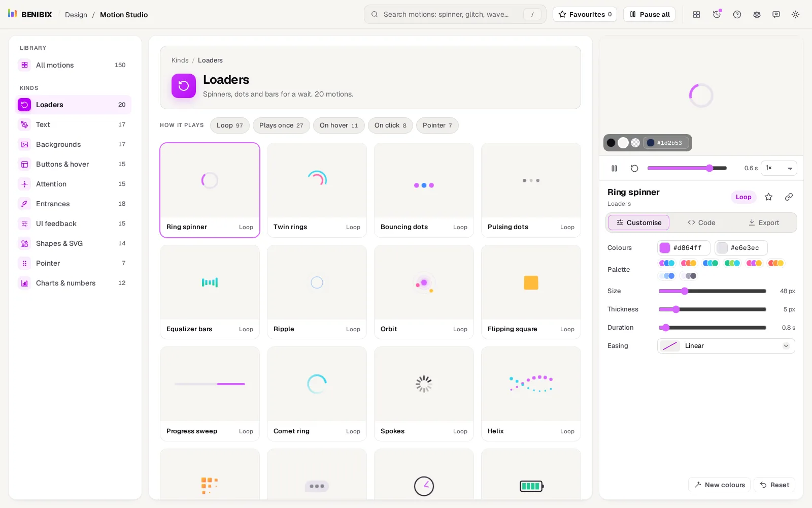
Task: Open the grid view icon in header
Action: click(x=697, y=15)
